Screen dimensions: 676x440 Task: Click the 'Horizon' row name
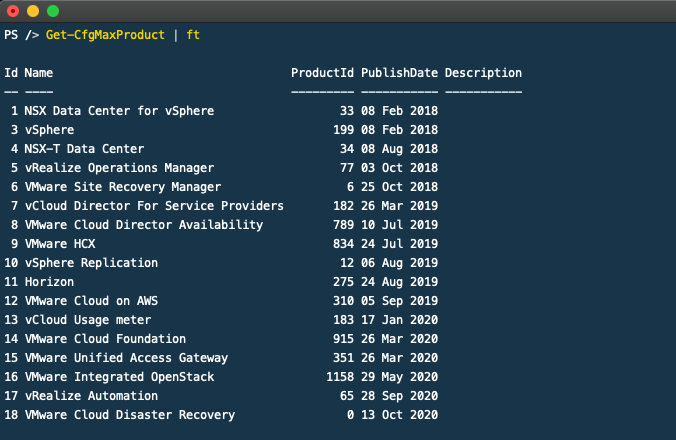pos(49,281)
